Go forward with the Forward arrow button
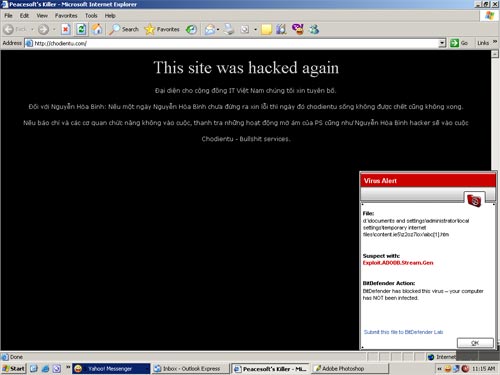 (x=43, y=30)
